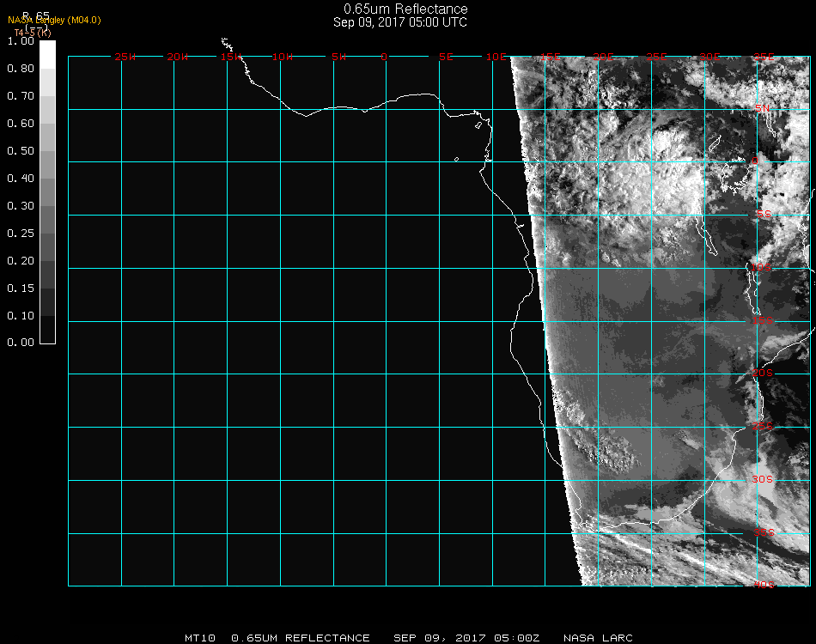Viewport: 816px width, 644px height.
Task: Click the 20S latitude label
Action: [x=763, y=373]
